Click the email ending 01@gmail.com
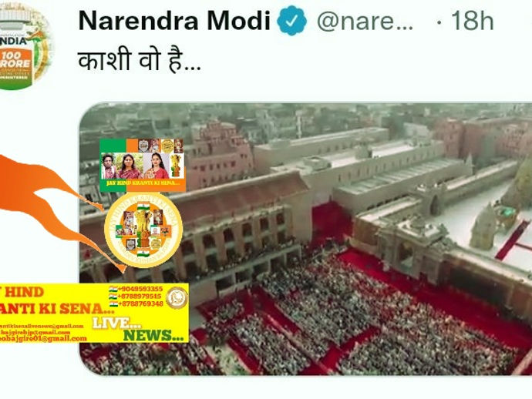The image size is (532, 399). point(43,338)
